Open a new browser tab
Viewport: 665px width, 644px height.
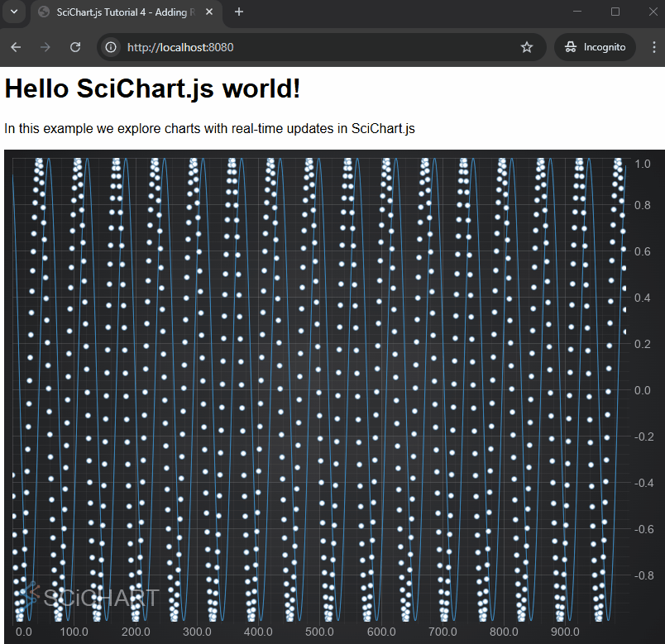click(239, 12)
